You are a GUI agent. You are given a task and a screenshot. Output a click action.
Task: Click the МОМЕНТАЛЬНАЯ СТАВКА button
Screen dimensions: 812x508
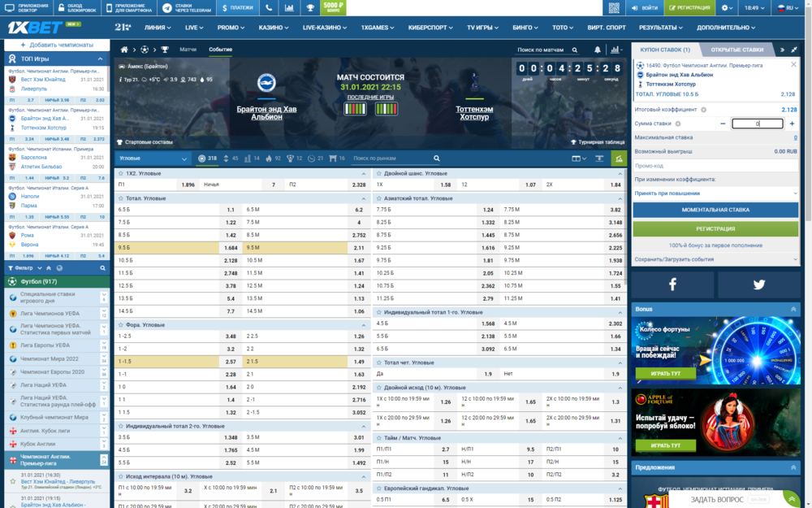[715, 210]
